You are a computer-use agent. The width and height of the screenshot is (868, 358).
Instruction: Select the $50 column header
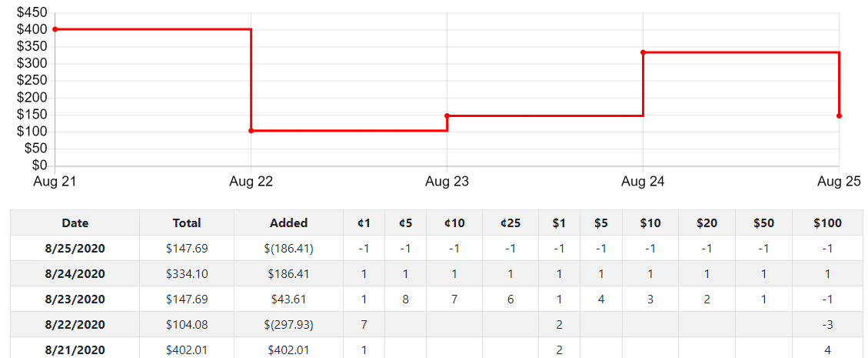[x=763, y=223]
